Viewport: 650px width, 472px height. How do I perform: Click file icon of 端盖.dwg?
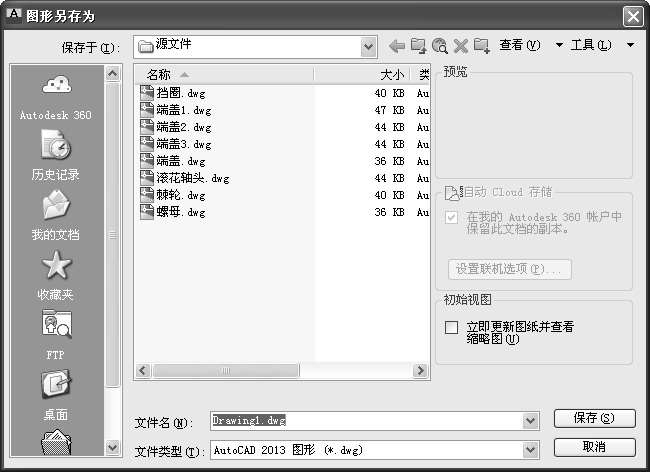pyautogui.click(x=147, y=160)
